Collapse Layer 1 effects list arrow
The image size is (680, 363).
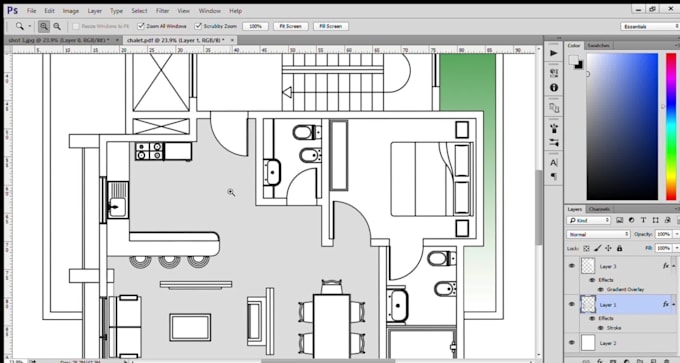pyautogui.click(x=674, y=304)
